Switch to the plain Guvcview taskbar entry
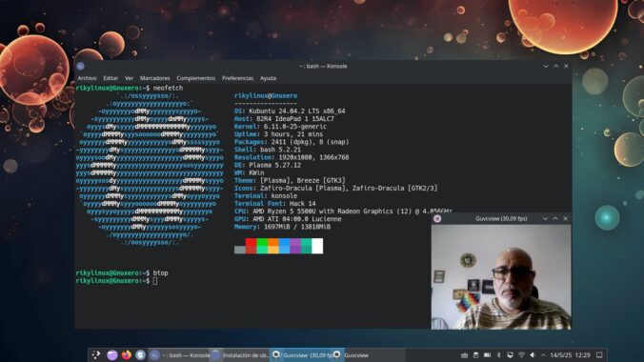This screenshot has width=644, height=362. (369, 355)
